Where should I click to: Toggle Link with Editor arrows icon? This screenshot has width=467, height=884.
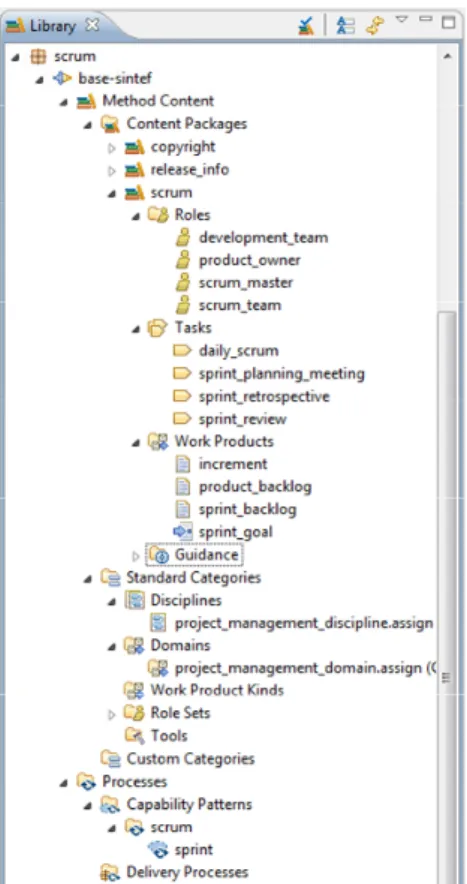pyautogui.click(x=375, y=25)
